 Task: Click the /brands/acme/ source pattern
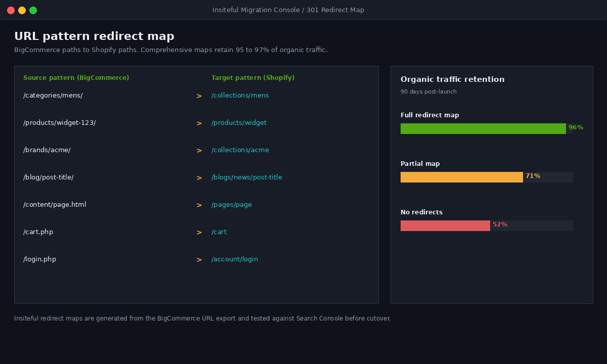(47, 150)
